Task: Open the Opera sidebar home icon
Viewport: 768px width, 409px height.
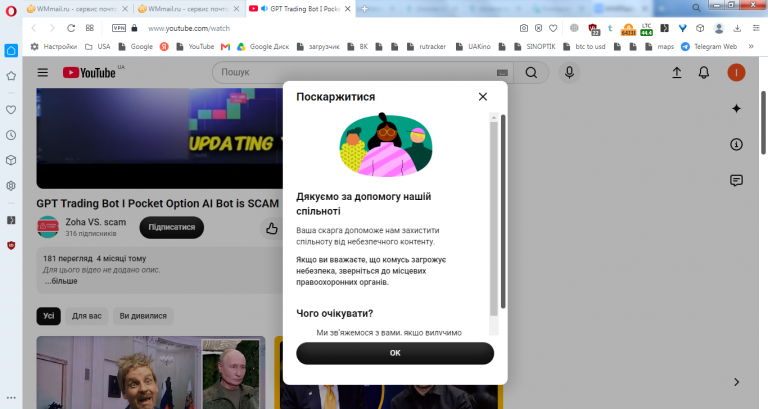Action: coord(11,50)
